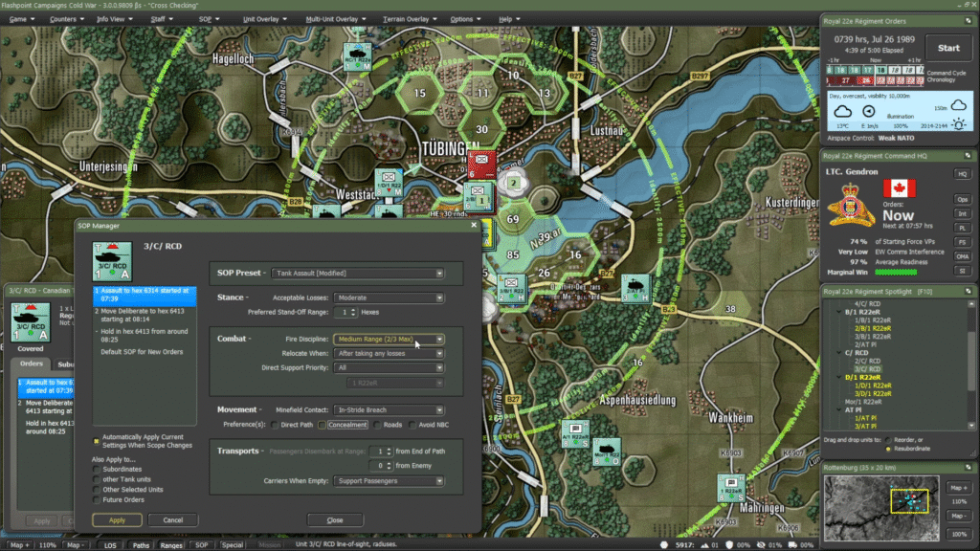Toggle the Concealment movement preference
Screen dimensions: 980x551
click(322, 424)
